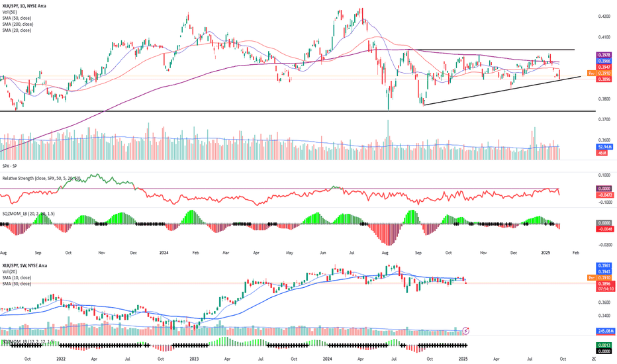
Task: Click the Jun label on the daily time axis
Action: pyautogui.click(x=323, y=253)
